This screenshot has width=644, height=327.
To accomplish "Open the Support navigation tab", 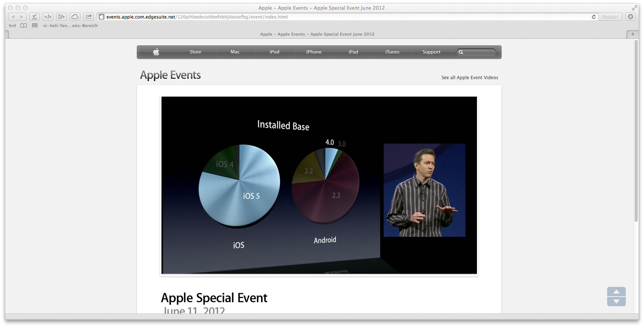I will coord(432,52).
